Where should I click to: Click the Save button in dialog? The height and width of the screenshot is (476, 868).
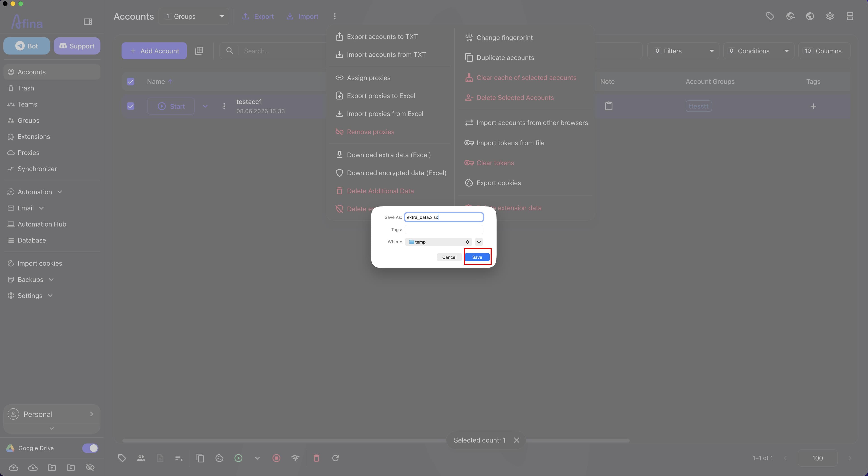(477, 257)
